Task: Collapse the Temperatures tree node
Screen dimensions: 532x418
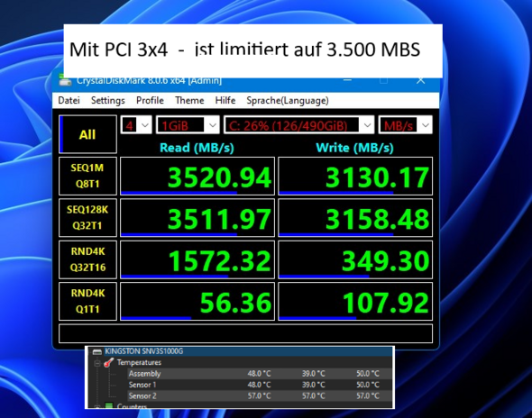Action: click(97, 363)
